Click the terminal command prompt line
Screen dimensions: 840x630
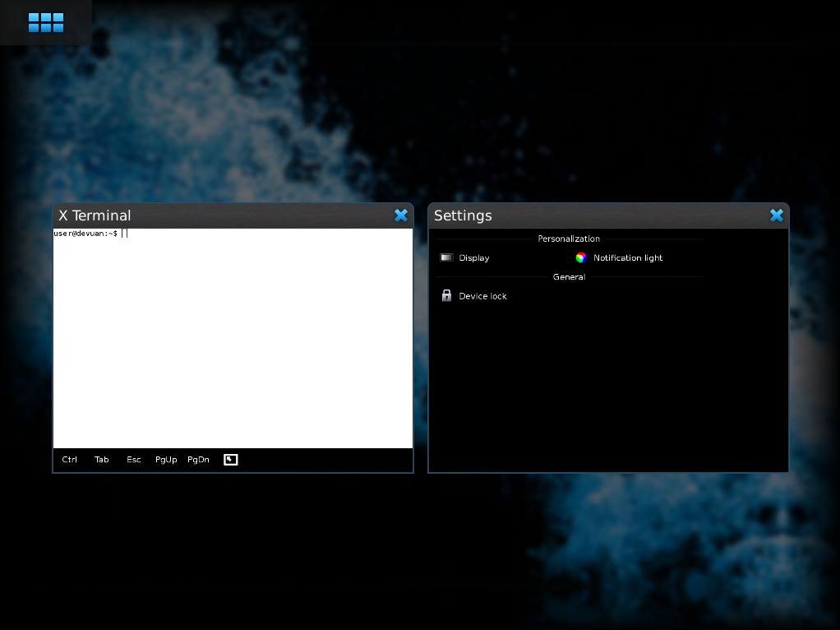pyautogui.click(x=90, y=234)
